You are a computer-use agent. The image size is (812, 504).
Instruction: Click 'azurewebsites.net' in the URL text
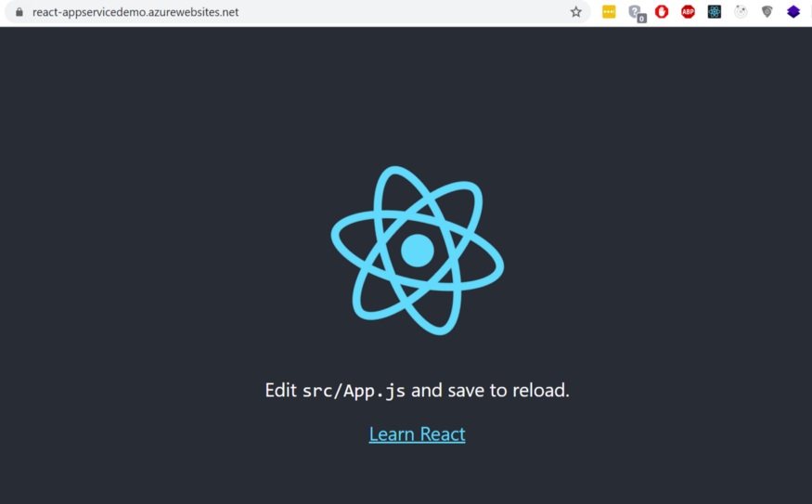pos(193,12)
